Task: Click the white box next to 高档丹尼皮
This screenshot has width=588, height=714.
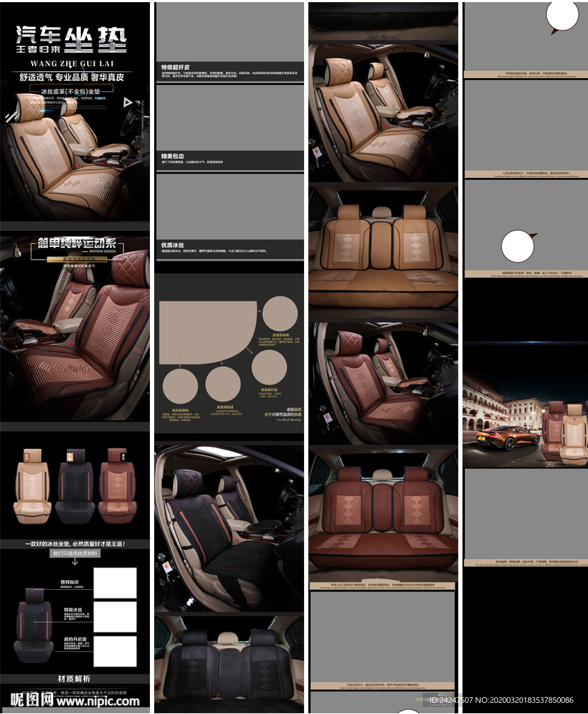Action: 115,651
